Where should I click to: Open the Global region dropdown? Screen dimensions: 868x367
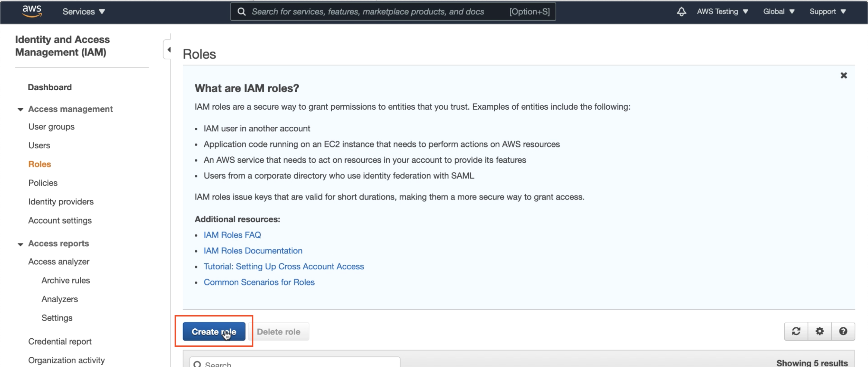pos(779,11)
